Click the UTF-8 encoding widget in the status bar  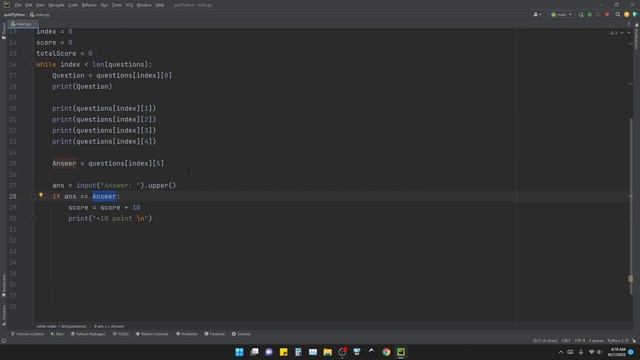[x=579, y=340]
